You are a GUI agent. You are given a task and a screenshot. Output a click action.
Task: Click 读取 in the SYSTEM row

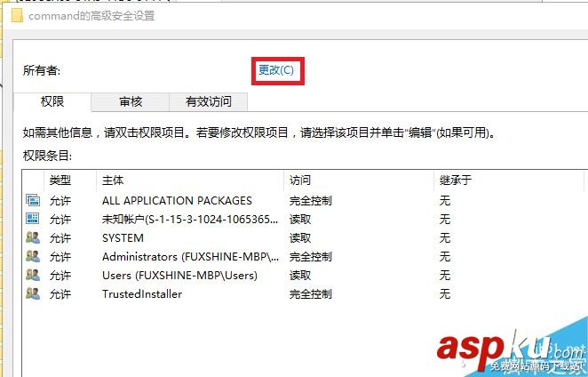(300, 238)
